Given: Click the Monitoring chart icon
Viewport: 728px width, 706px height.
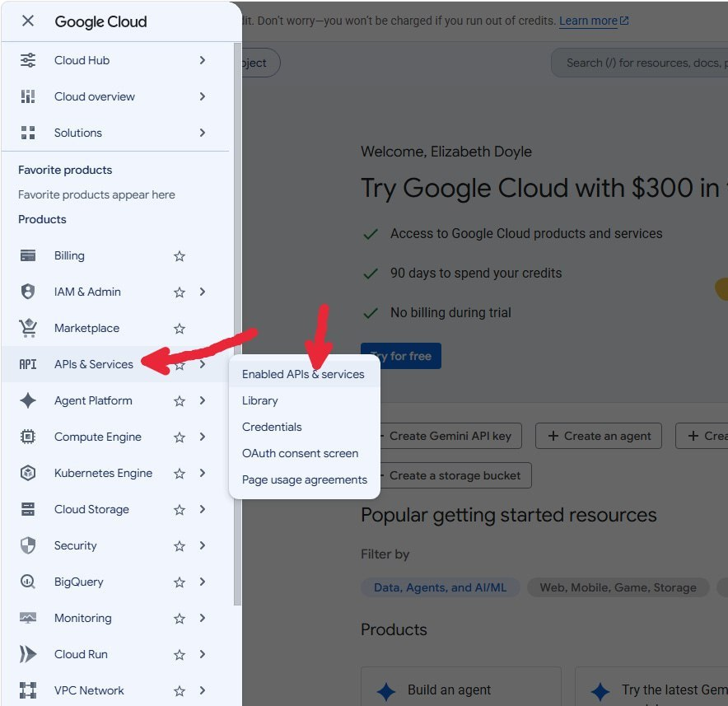Looking at the screenshot, I should click(28, 618).
